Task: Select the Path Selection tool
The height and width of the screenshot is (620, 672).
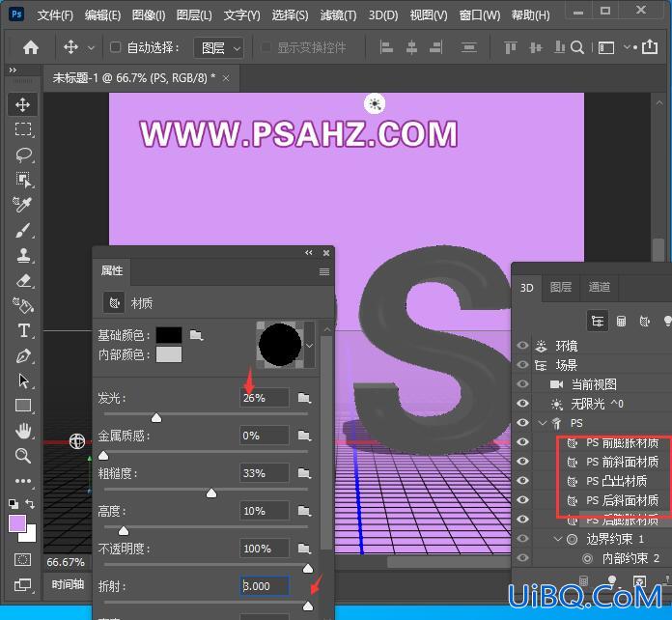Action: tap(23, 380)
